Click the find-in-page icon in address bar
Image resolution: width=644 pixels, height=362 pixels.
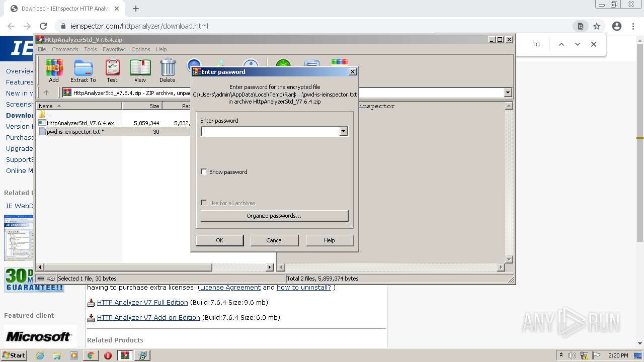[580, 26]
